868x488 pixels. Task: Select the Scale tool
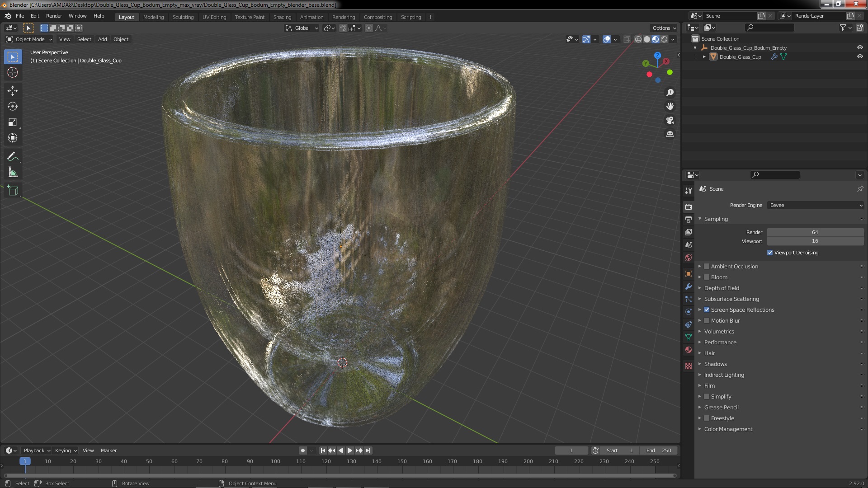pos(13,122)
